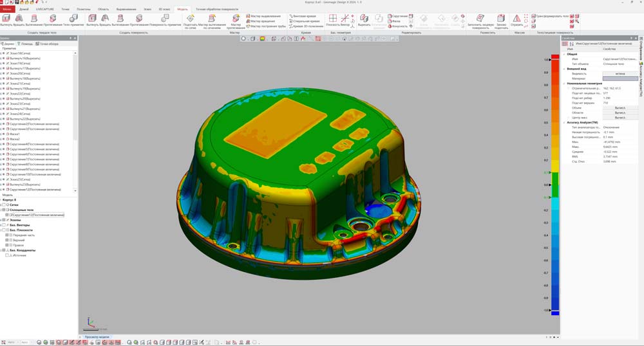
Task: Create Винтовая кривая
Action: click(302, 16)
